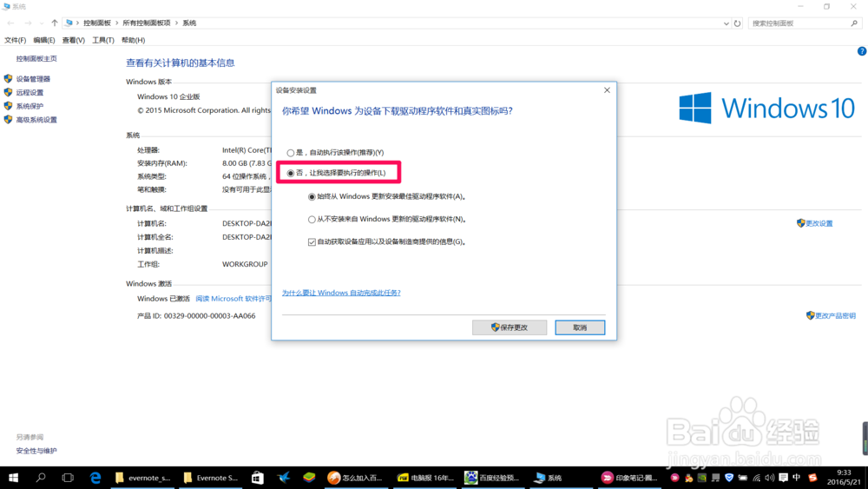This screenshot has height=489, width=868.
Task: Expand the chevron after 控制面板 breadcrumb
Action: 117,23
